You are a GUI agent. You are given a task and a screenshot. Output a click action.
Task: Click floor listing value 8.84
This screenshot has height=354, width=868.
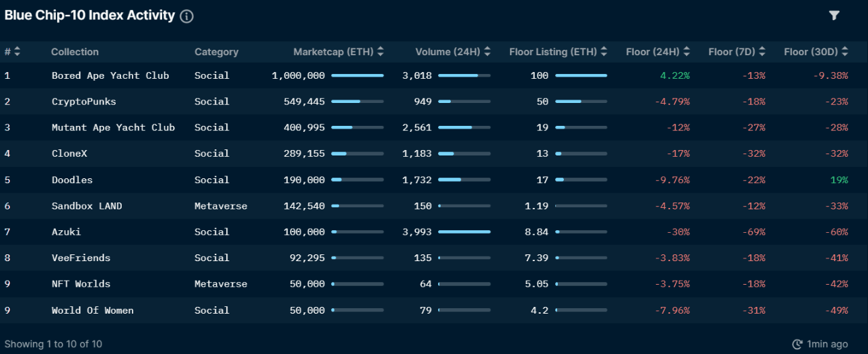tap(537, 232)
